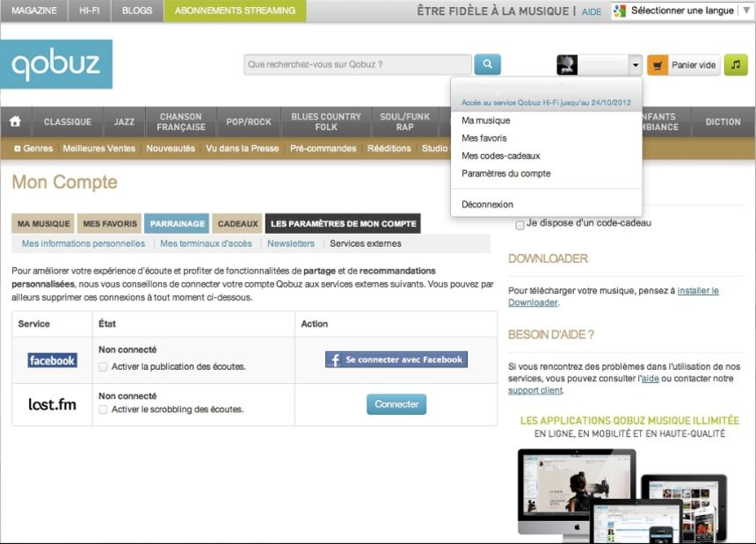The height and width of the screenshot is (544, 756).
Task: Open Services externes sub-tab
Action: click(366, 243)
